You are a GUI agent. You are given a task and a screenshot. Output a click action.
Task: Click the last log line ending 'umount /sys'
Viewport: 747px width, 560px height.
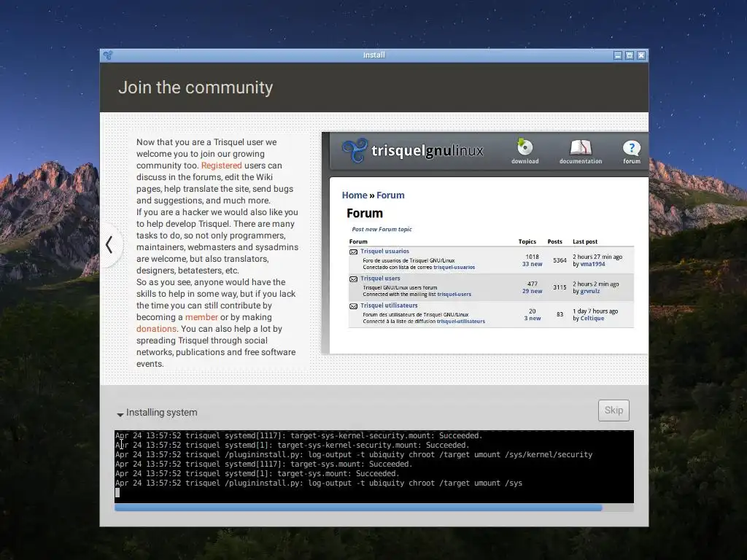318,483
